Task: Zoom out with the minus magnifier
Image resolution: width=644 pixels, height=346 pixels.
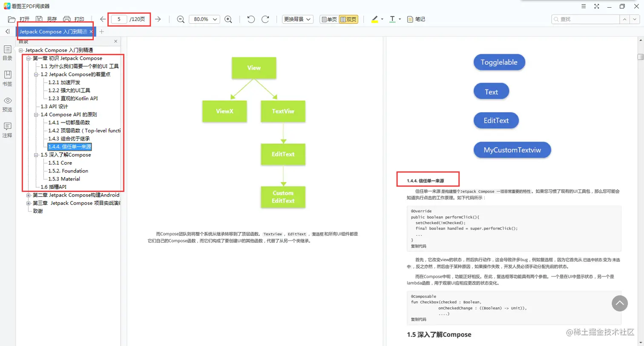Action: [x=181, y=19]
